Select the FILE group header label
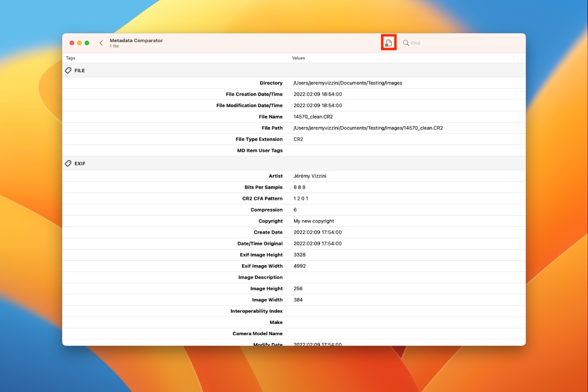The height and width of the screenshot is (392, 588). [x=79, y=71]
